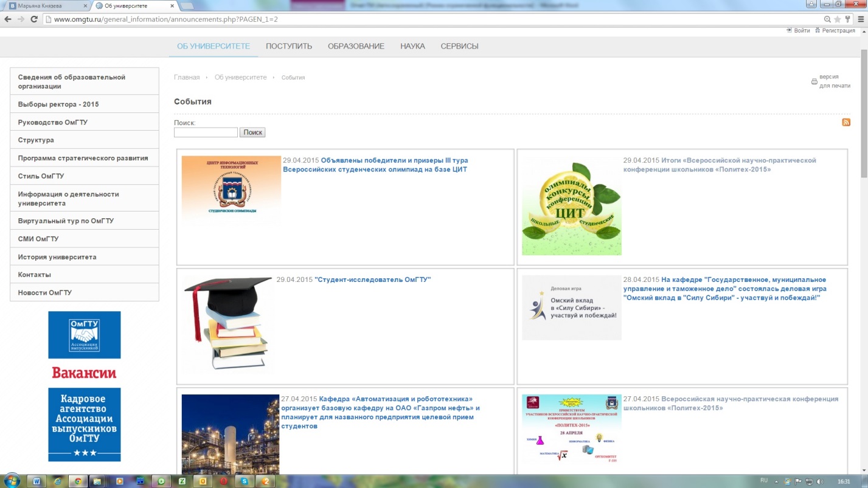Click the graduation cap and books thumbnail

click(228, 324)
